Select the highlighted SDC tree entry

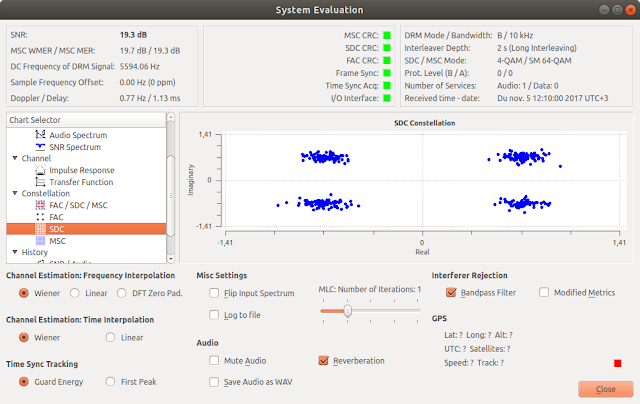click(86, 229)
